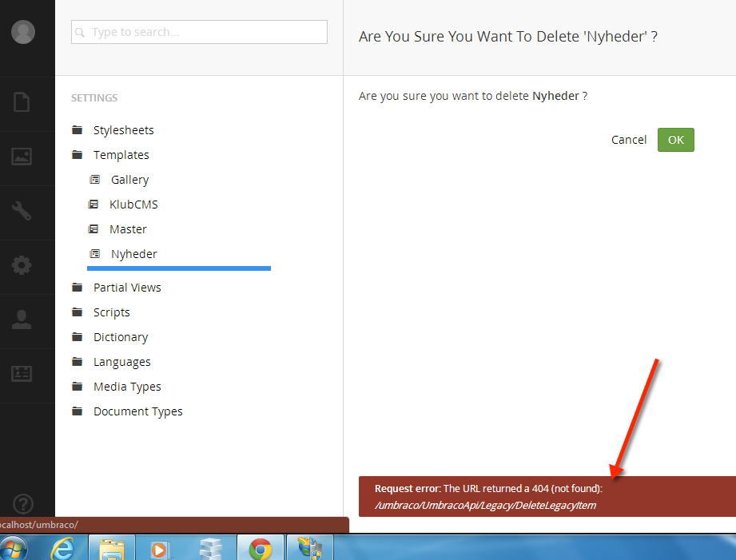Viewport: 736px width, 560px height.
Task: Open the user avatar profile
Action: pyautogui.click(x=23, y=32)
